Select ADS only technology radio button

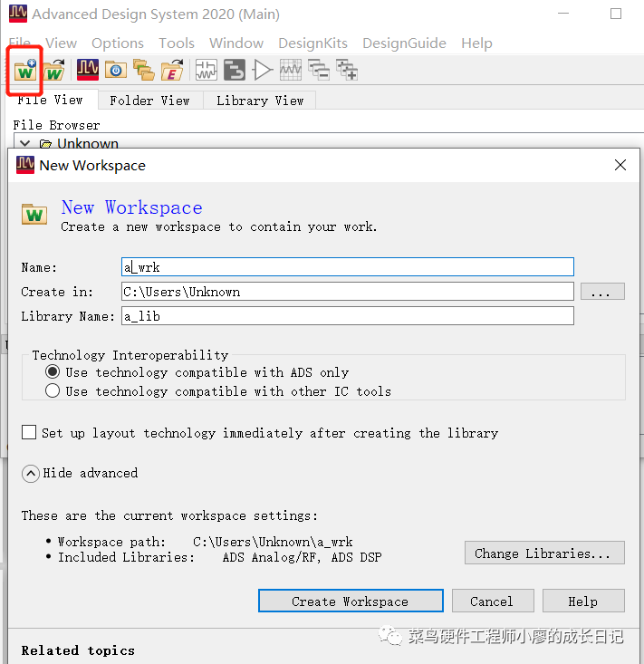53,371
